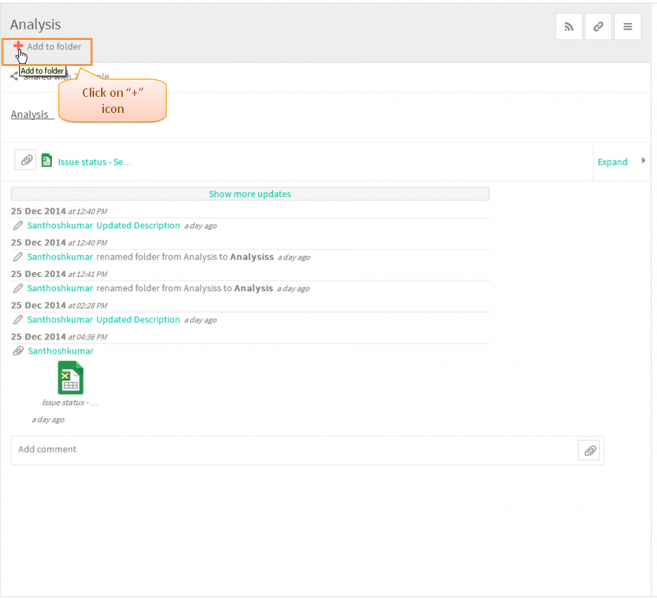Screen dimensions: 657x599
Task: Click the Add to folder label
Action: (x=54, y=46)
